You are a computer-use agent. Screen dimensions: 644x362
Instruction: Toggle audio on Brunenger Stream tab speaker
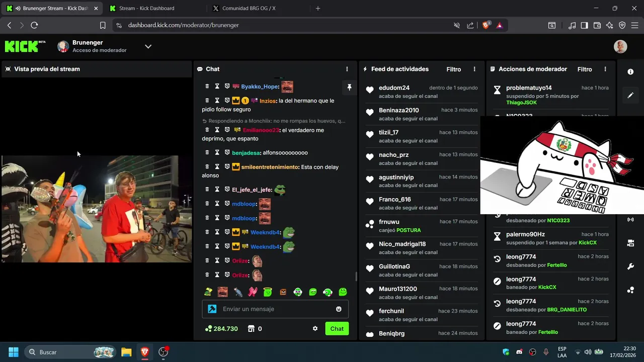click(x=18, y=9)
